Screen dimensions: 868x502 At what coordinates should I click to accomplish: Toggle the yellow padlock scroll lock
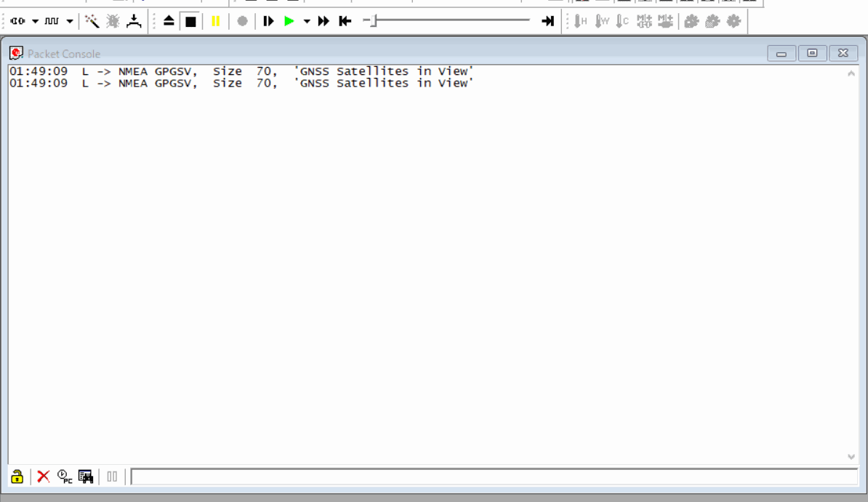tap(17, 477)
